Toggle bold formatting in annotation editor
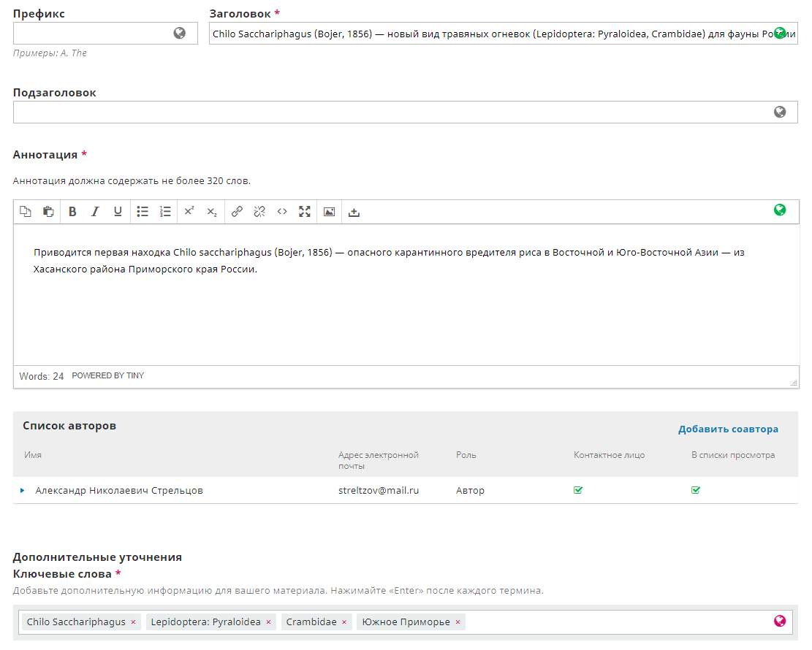The image size is (812, 650). coord(72,212)
